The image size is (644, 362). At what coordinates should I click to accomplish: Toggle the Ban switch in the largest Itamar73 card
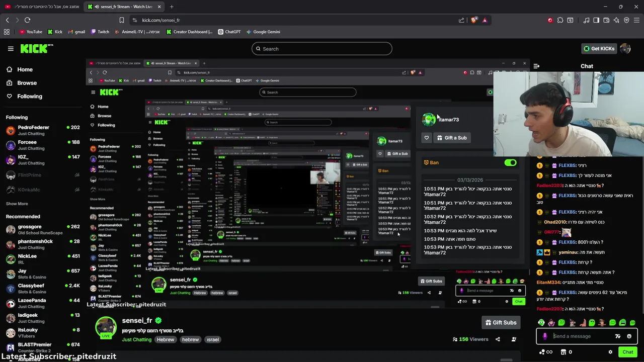click(x=510, y=162)
